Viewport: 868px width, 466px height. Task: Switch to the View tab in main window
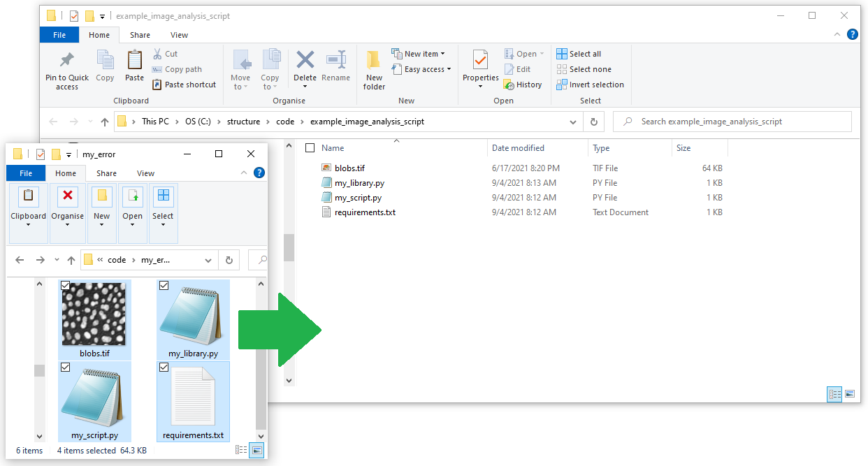(179, 35)
